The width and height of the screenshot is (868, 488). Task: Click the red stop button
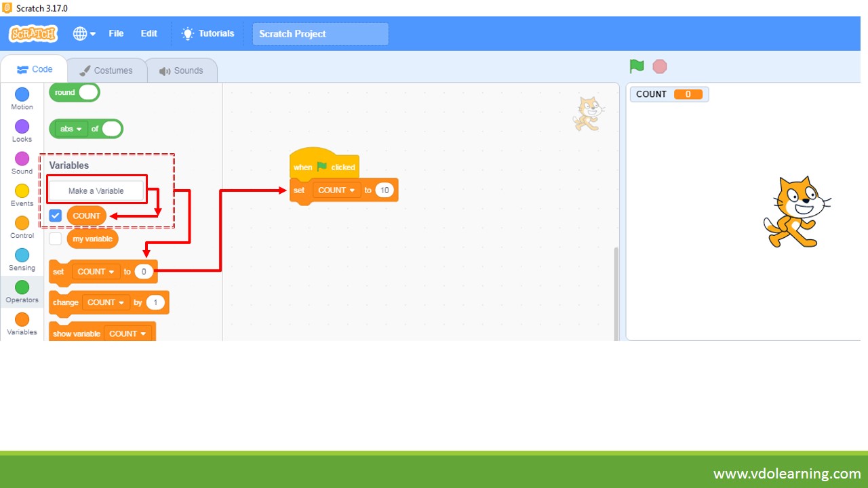click(660, 66)
